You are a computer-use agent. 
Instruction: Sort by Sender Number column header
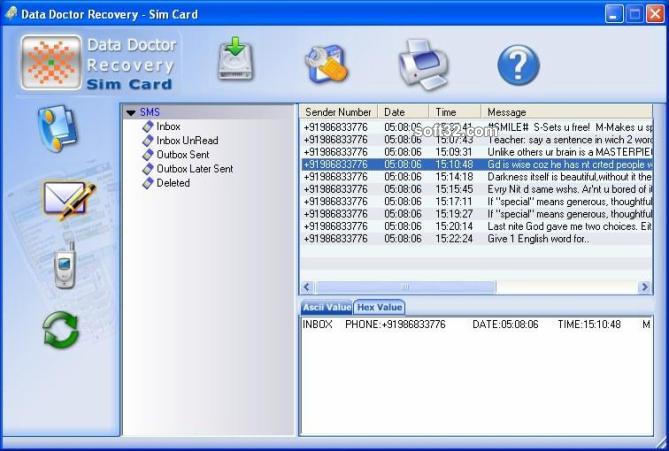pos(338,112)
